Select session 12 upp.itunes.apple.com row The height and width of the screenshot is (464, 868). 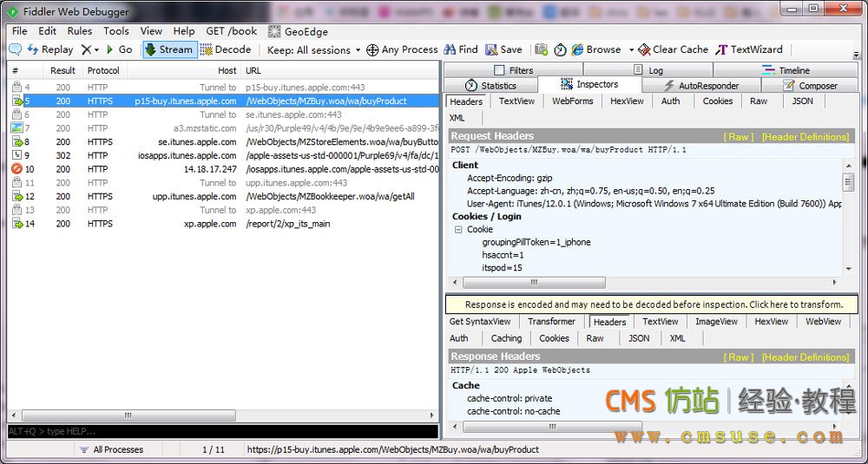(224, 196)
